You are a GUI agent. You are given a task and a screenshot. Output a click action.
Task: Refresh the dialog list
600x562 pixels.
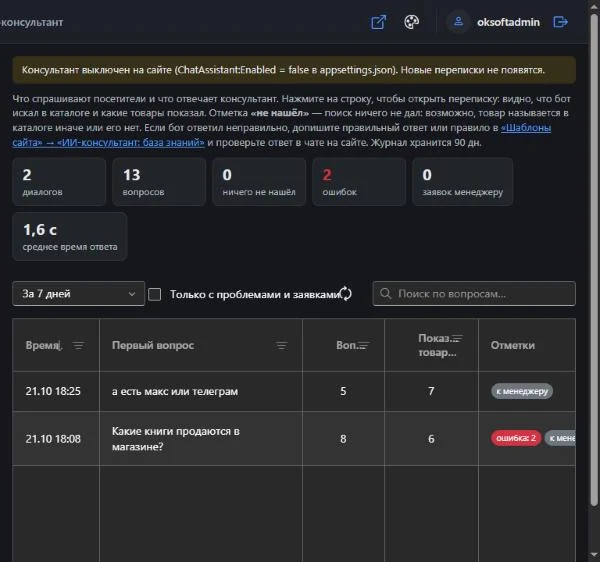(x=346, y=294)
